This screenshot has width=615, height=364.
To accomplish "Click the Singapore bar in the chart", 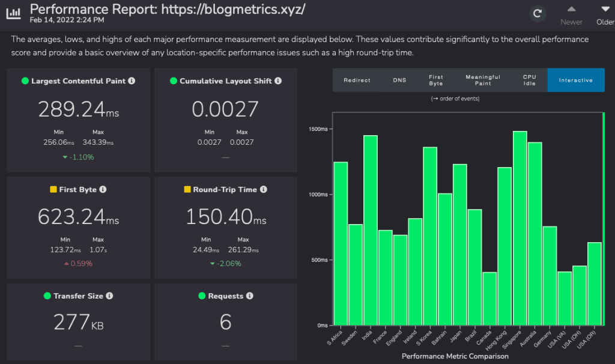I will tap(520, 228).
